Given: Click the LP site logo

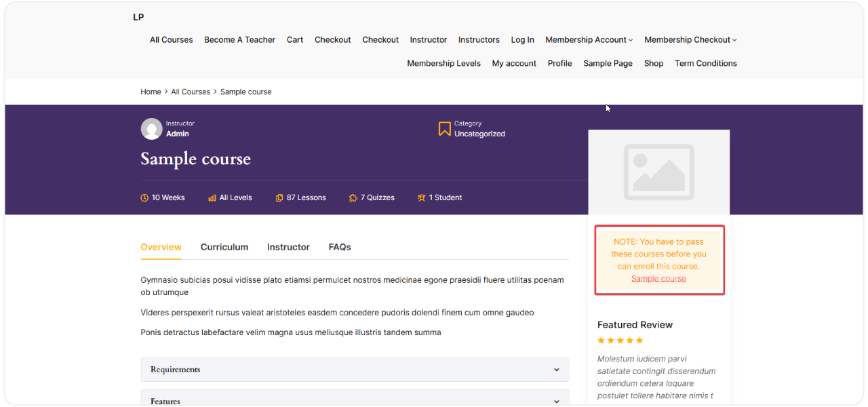Looking at the screenshot, I should (x=138, y=17).
